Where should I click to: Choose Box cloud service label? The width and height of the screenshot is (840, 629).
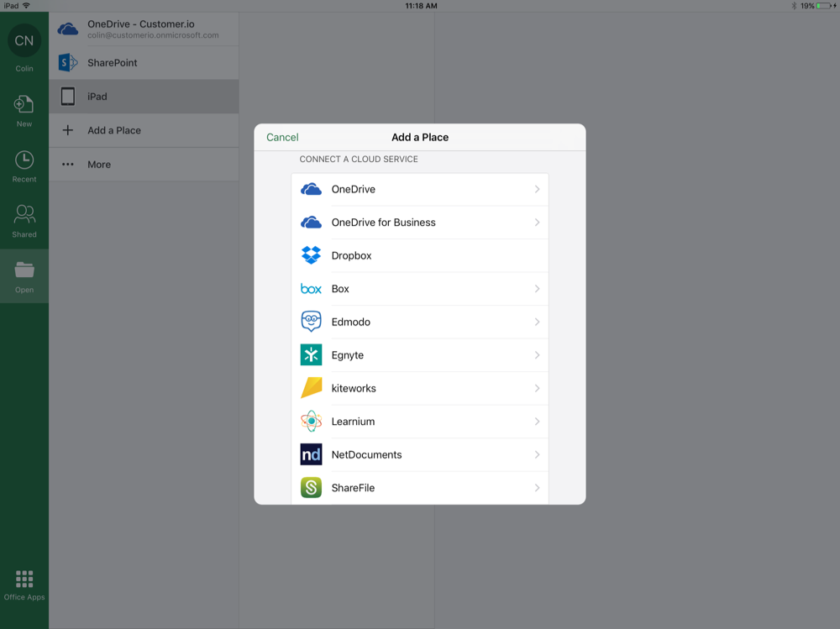[340, 289]
